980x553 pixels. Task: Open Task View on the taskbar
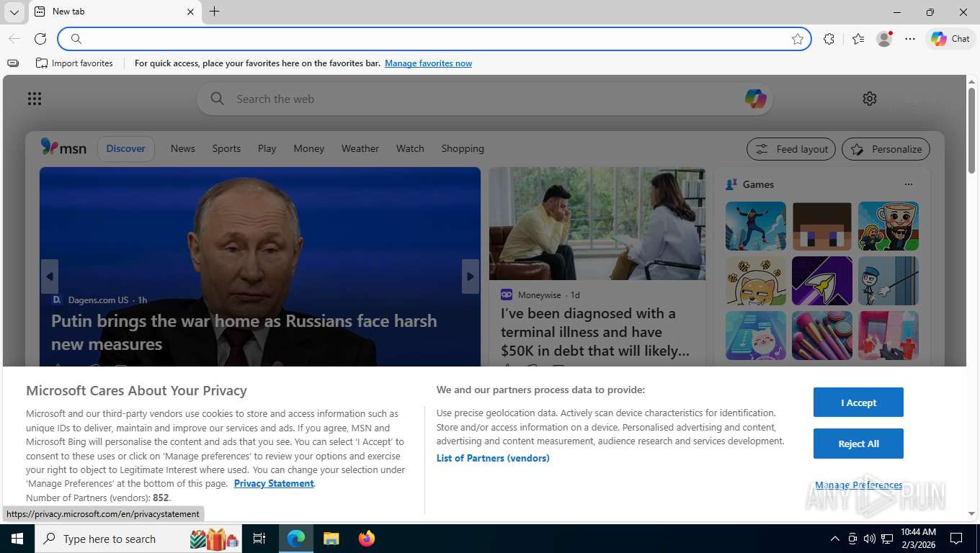point(260,539)
